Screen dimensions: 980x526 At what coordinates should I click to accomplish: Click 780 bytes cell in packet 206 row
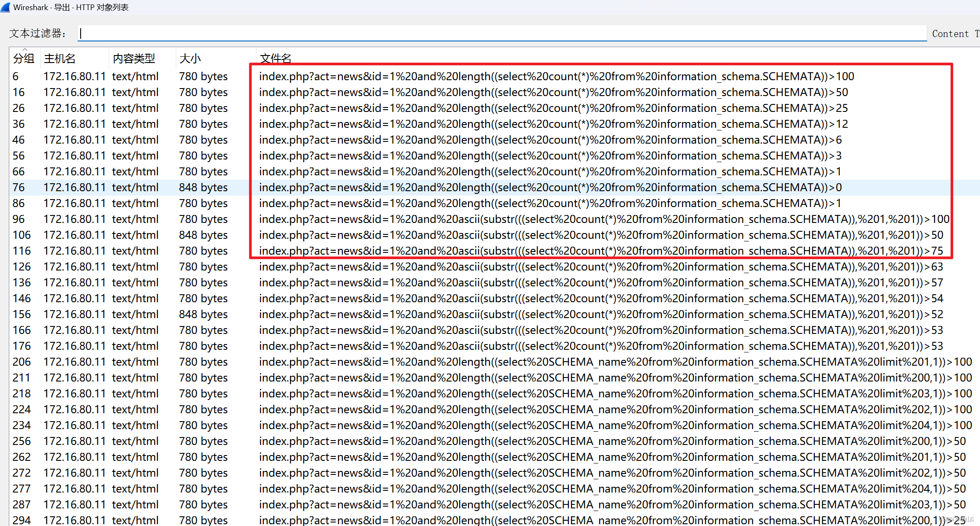click(203, 362)
